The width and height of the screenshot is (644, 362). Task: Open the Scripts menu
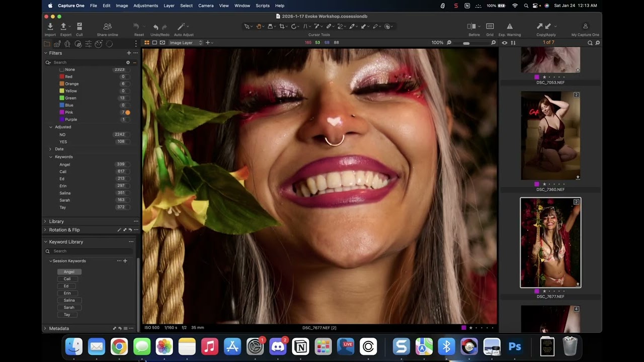263,6
